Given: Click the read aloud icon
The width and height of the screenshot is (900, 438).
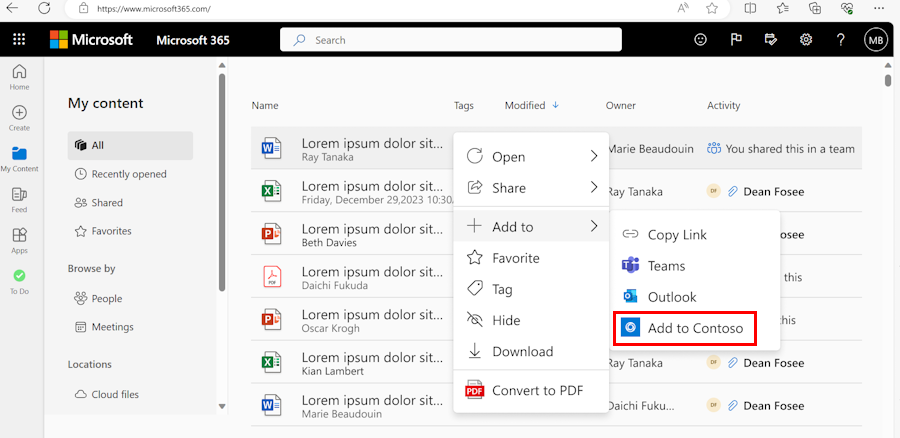Looking at the screenshot, I should 683,8.
